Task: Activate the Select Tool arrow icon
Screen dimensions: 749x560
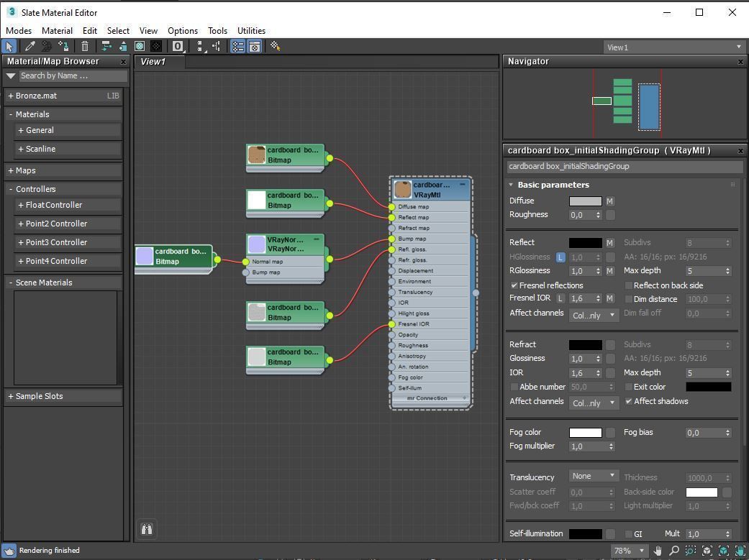Action: 9,46
